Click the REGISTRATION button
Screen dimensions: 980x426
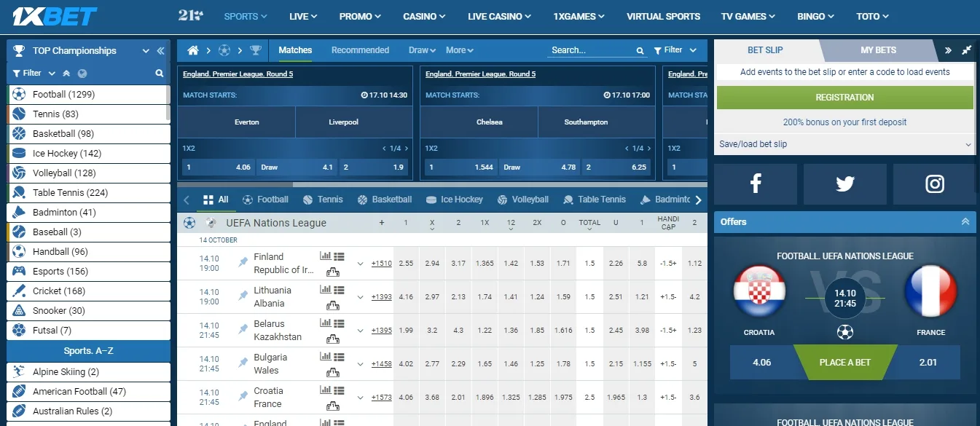pos(845,98)
